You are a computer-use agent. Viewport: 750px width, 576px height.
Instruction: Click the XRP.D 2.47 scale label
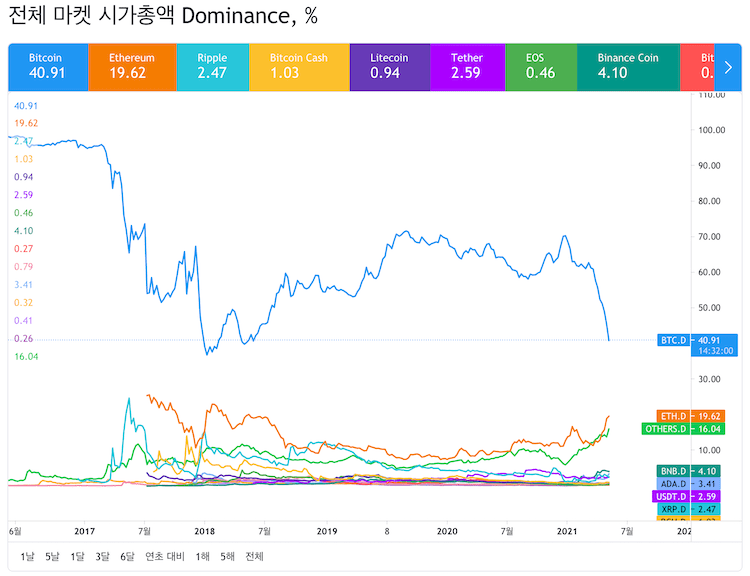pos(688,509)
